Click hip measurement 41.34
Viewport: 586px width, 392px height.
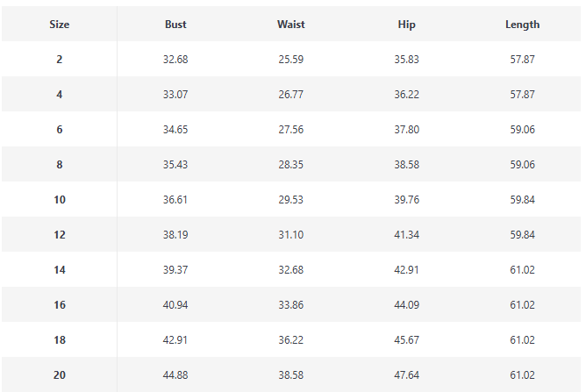point(407,235)
